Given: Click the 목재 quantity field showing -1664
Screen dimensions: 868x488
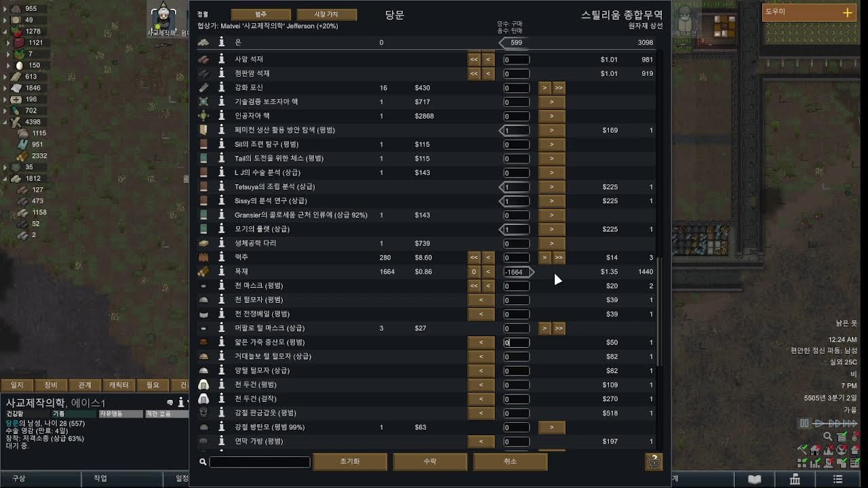Looking at the screenshot, I should [x=516, y=272].
